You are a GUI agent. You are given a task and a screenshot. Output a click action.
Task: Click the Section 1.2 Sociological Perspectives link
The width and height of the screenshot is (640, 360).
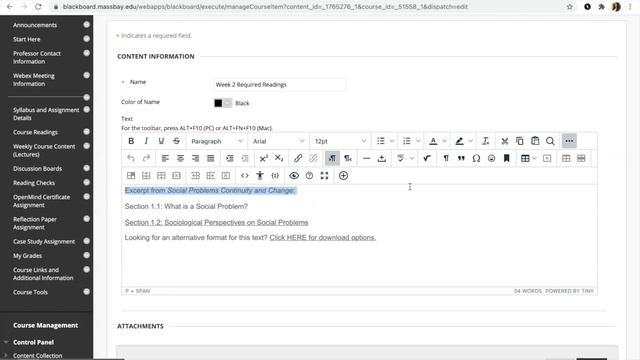coord(216,222)
